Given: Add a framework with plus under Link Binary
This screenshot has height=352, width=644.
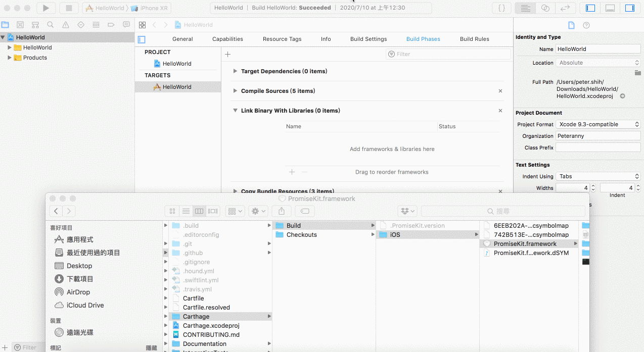Looking at the screenshot, I should 292,172.
